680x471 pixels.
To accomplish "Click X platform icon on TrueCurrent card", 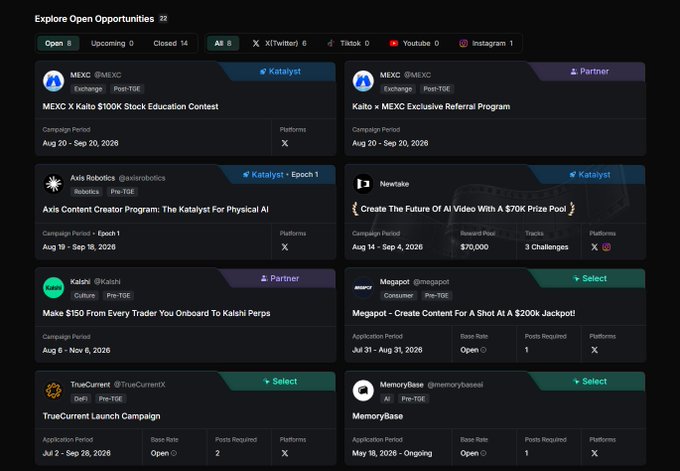I will click(284, 453).
